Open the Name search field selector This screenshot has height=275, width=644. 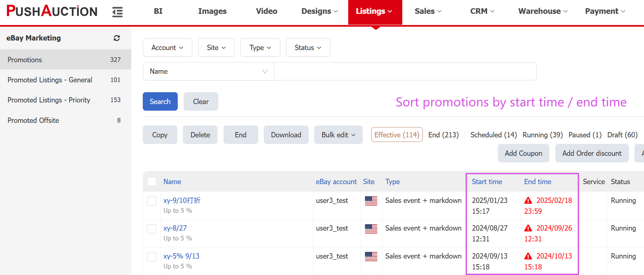208,71
